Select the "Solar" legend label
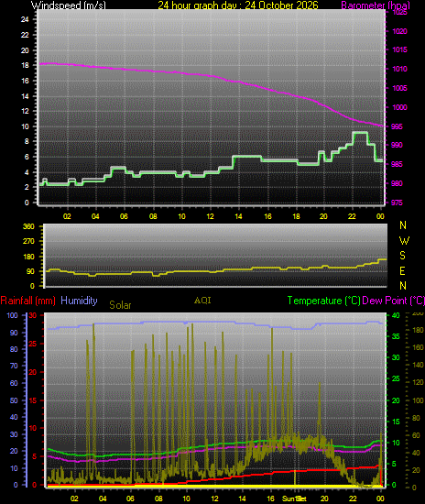Image resolution: width=425 pixels, height=504 pixels. [x=120, y=305]
